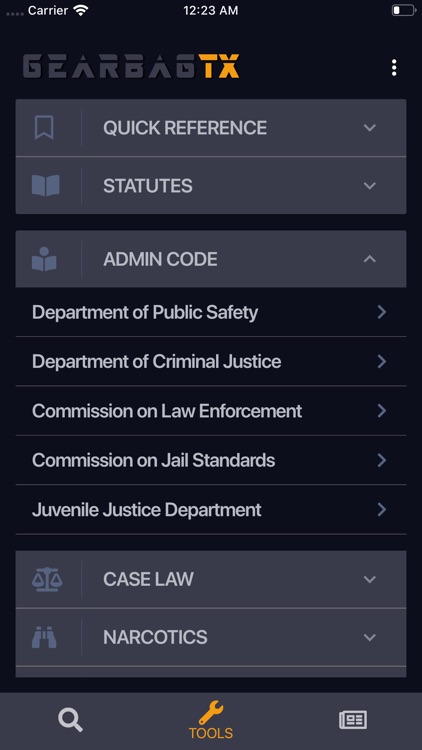Open the search magnifier tab
Image resolution: width=422 pixels, height=750 pixels.
pos(70,720)
